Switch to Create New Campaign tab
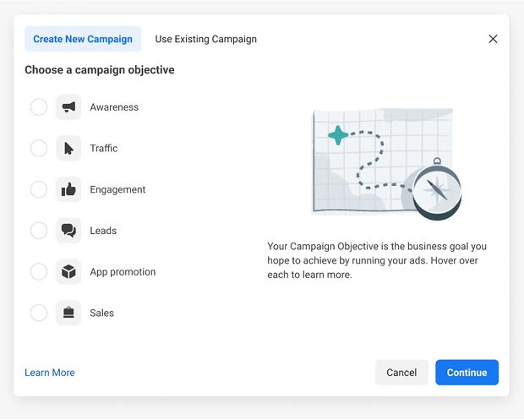 [x=83, y=39]
